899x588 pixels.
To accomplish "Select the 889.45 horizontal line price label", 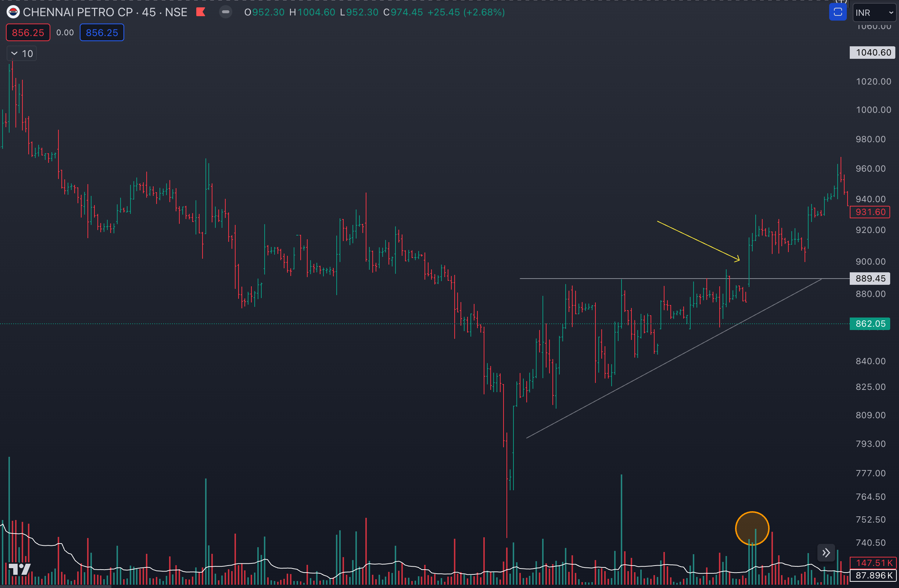I will coord(870,279).
